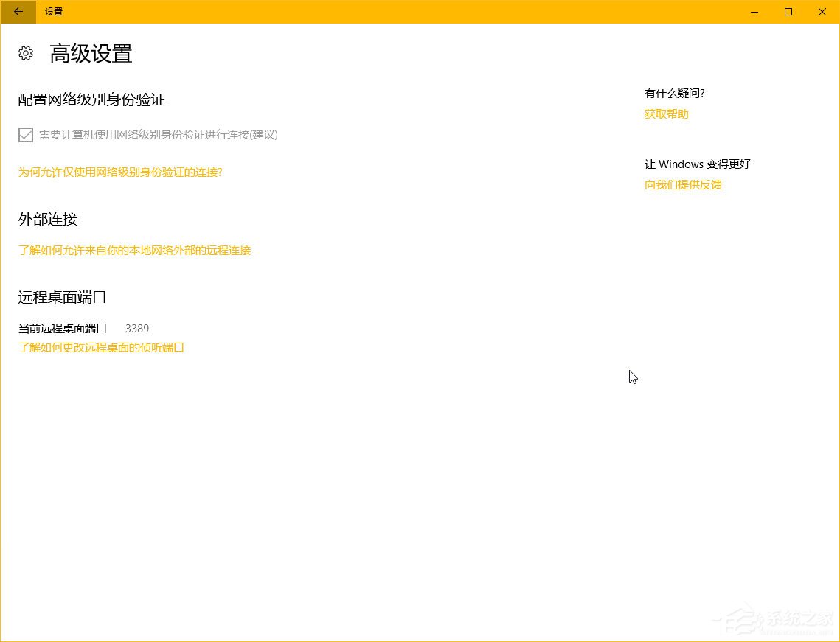Click the 设置 title bar label
This screenshot has height=642, width=840.
tap(53, 12)
